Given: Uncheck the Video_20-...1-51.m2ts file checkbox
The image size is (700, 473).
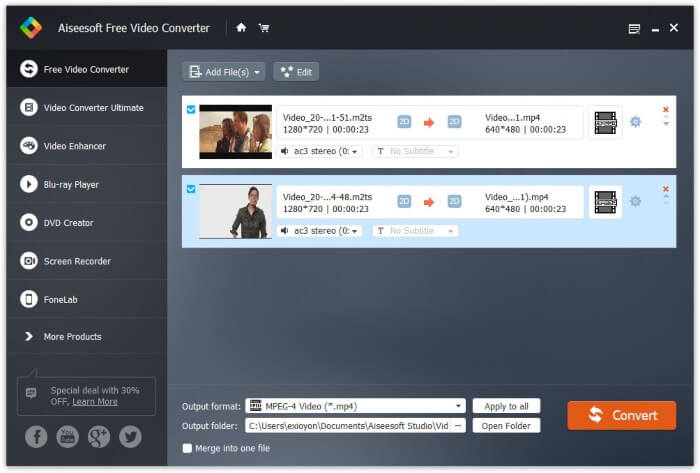Looking at the screenshot, I should click(191, 110).
